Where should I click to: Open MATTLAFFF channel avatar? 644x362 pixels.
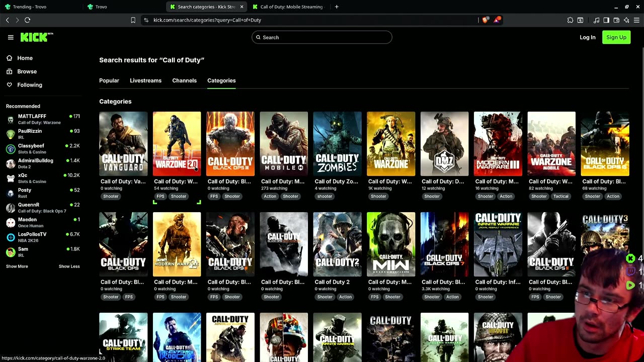point(11,119)
